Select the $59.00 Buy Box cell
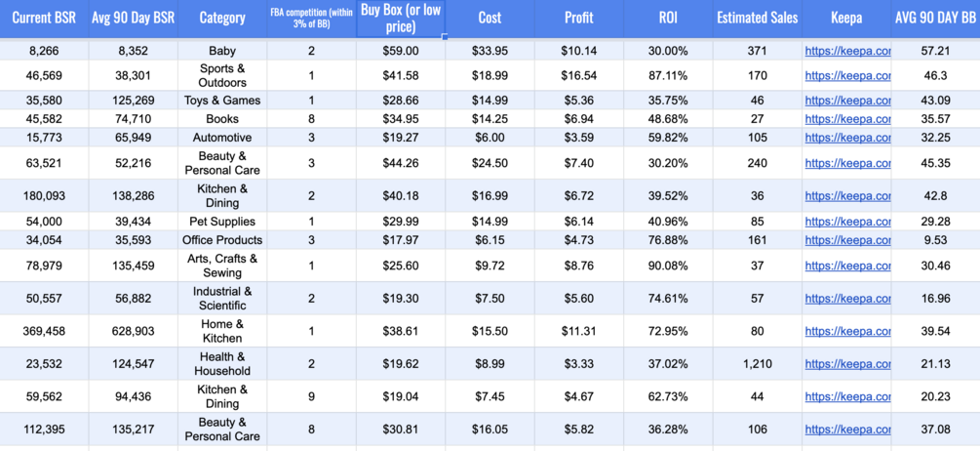Screen dimensions: 980x451 coord(400,51)
